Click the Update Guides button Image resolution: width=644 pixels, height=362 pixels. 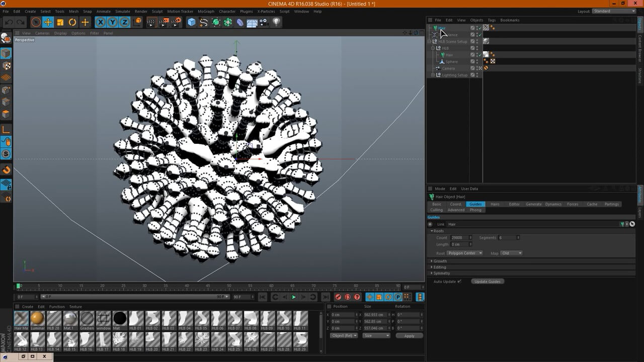tap(488, 282)
